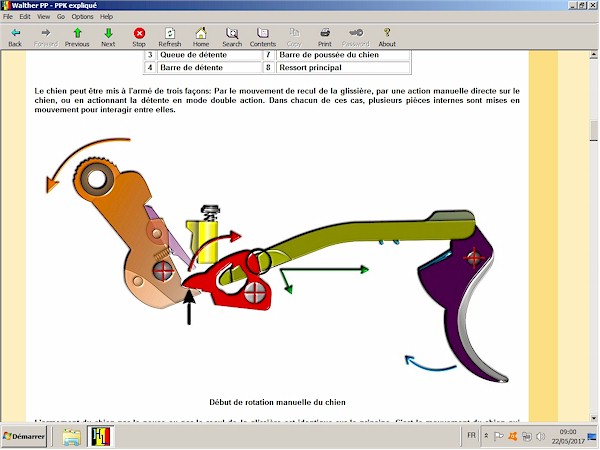The height and width of the screenshot is (450, 600).
Task: Click the Password key icon
Action: 355,37
